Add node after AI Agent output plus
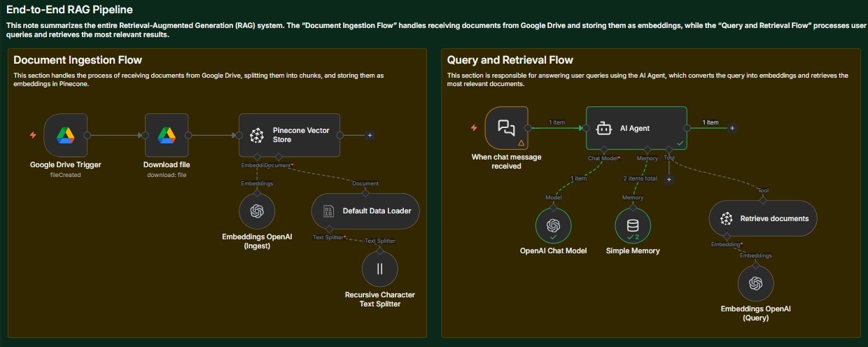Viewport: 868px width, 347px height. (731, 128)
